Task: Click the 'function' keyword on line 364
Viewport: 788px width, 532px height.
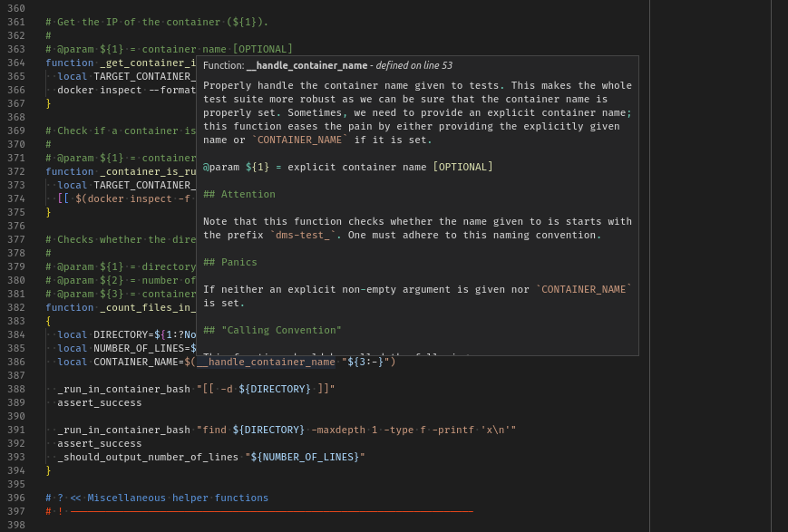Action: [69, 63]
